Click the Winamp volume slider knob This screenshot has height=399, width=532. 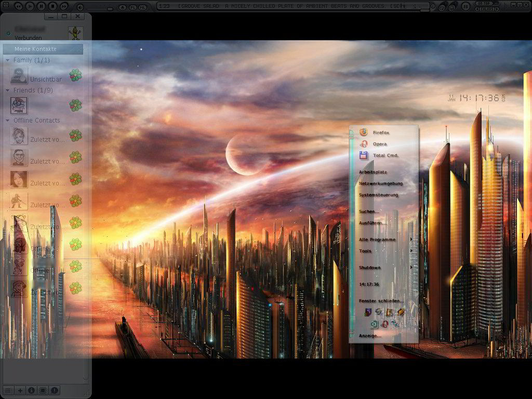click(x=110, y=9)
